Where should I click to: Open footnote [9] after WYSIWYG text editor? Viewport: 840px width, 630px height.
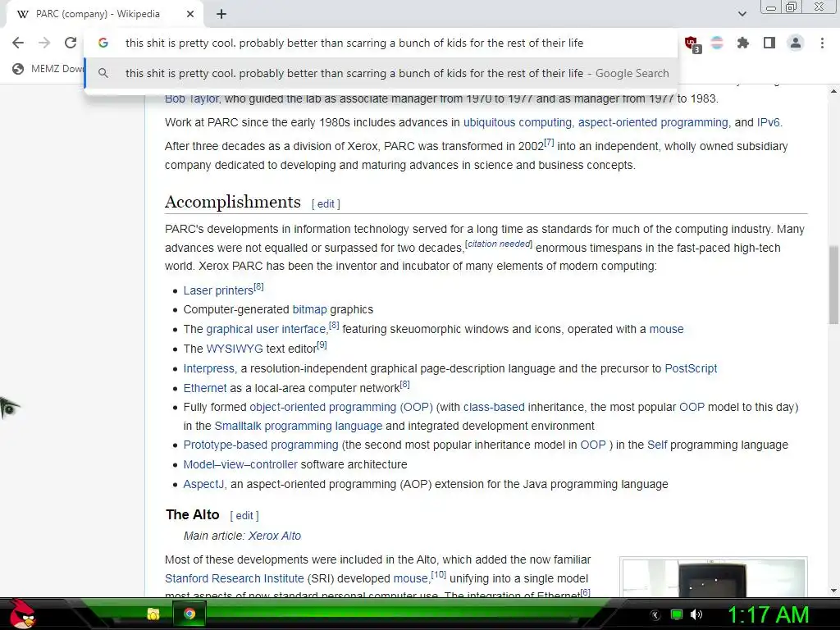(322, 345)
